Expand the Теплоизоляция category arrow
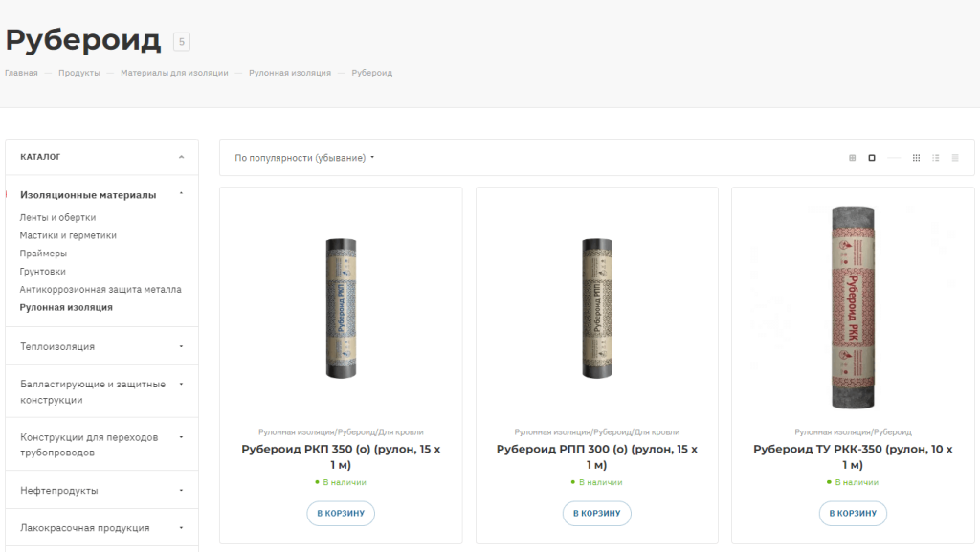The width and height of the screenshot is (980, 552). [x=181, y=346]
